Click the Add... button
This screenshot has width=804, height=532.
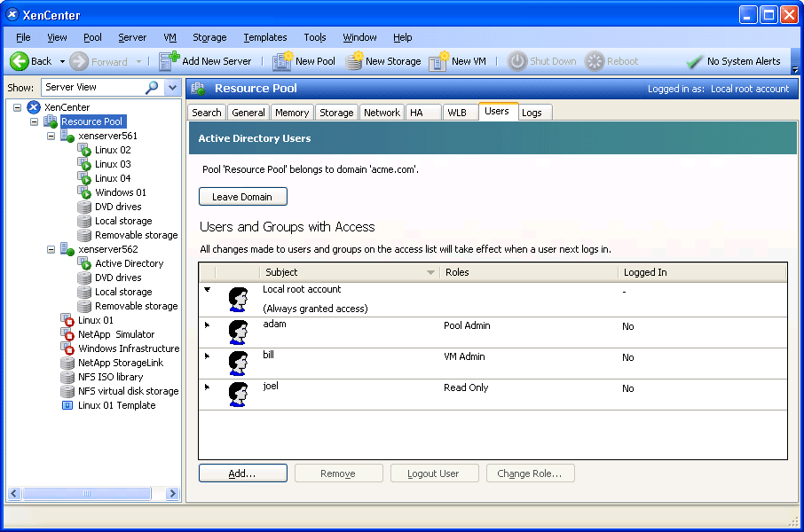(x=243, y=473)
